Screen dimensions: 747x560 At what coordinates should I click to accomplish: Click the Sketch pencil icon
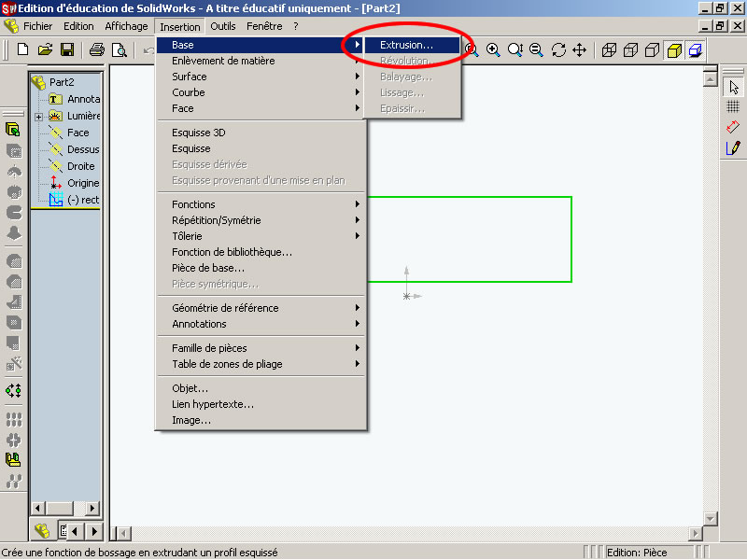tap(733, 147)
